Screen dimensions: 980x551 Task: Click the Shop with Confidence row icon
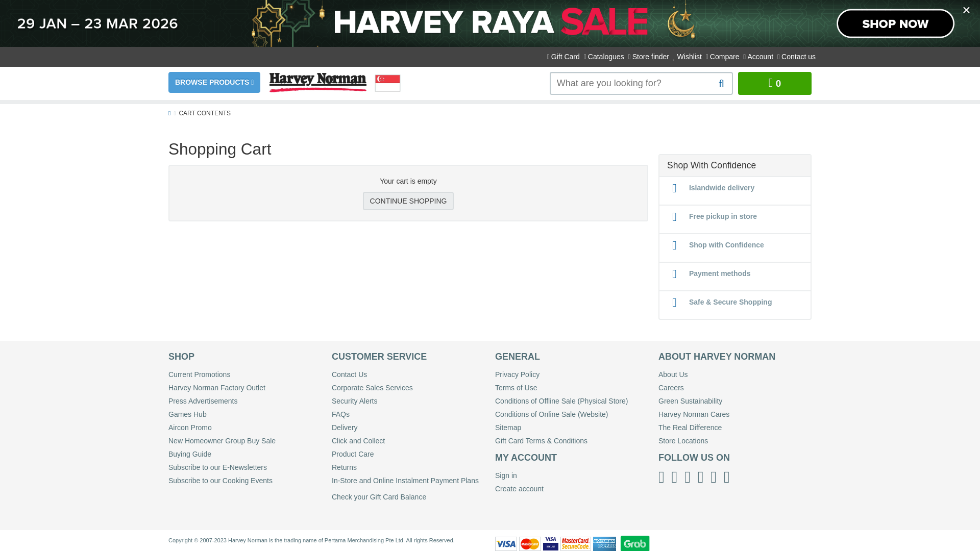[x=674, y=245]
